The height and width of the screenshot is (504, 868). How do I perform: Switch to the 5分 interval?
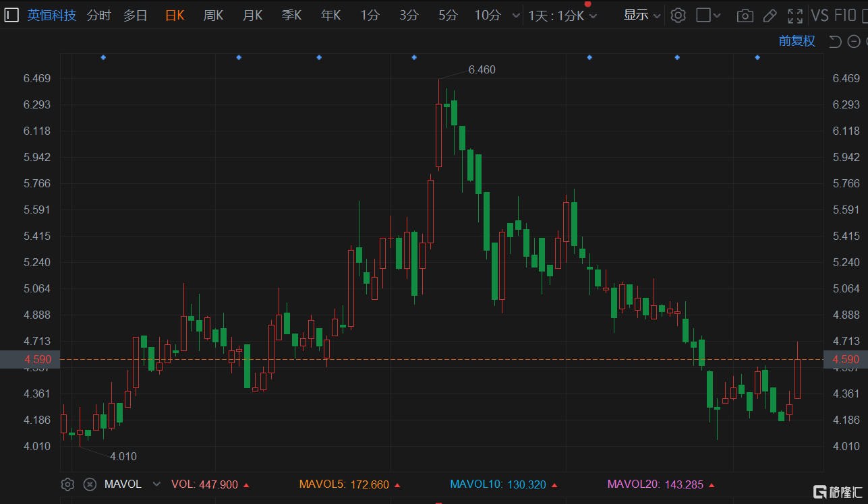click(448, 15)
